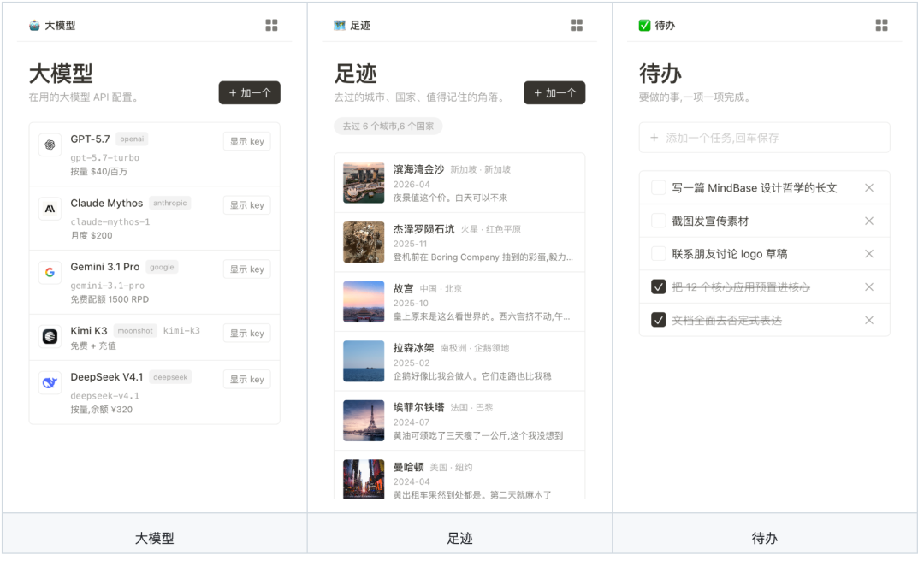The width and height of the screenshot is (924, 561).
Task: Uncheck 把 12 个核心应用预置进核心 task
Action: 659,287
